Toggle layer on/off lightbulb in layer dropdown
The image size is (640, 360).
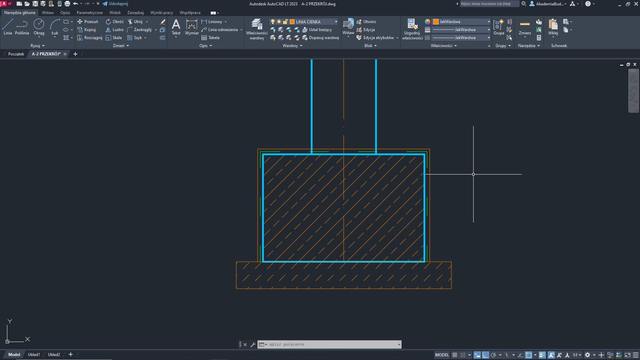coord(273,22)
